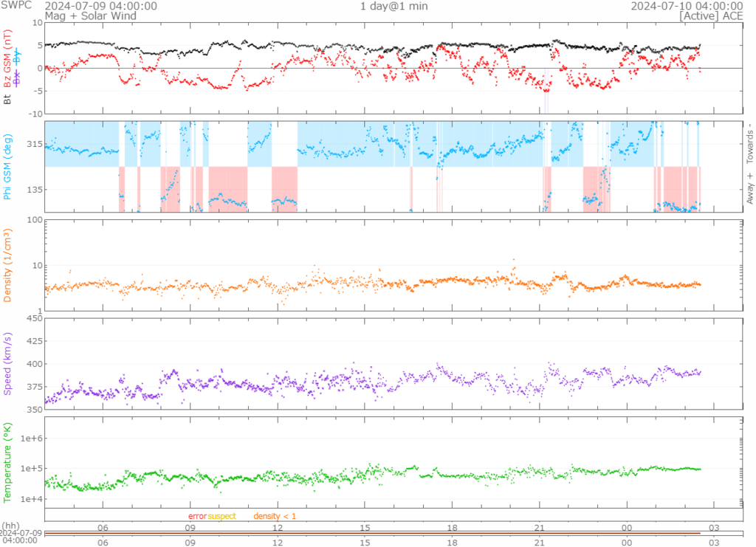
Task: Click the red 'error' legend label
Action: point(197,516)
